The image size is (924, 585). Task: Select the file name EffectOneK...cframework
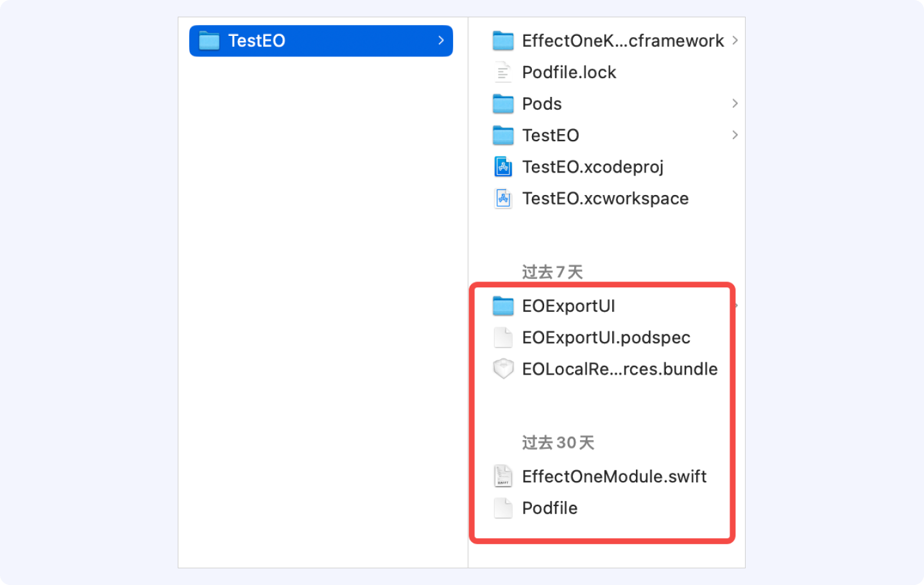click(x=623, y=40)
